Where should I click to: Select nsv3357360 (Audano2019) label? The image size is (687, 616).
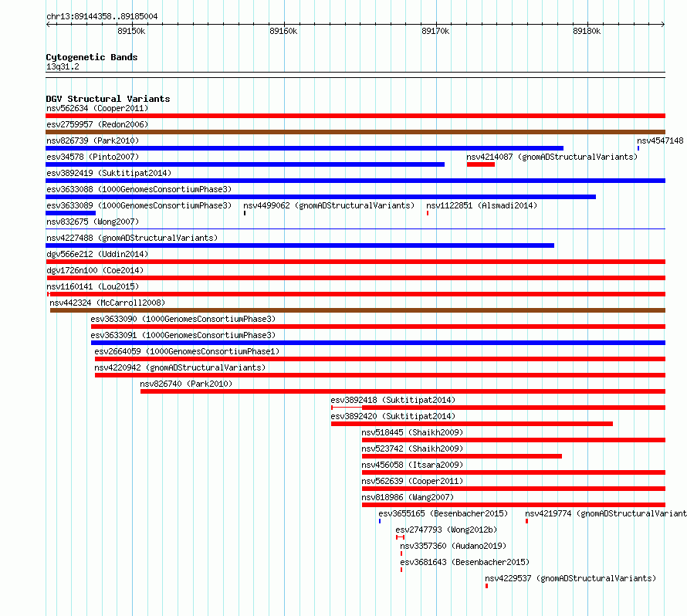pyautogui.click(x=453, y=546)
